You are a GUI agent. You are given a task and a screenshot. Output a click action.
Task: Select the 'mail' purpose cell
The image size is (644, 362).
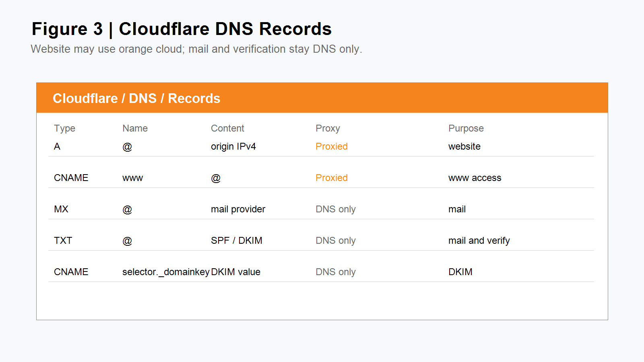(x=457, y=209)
